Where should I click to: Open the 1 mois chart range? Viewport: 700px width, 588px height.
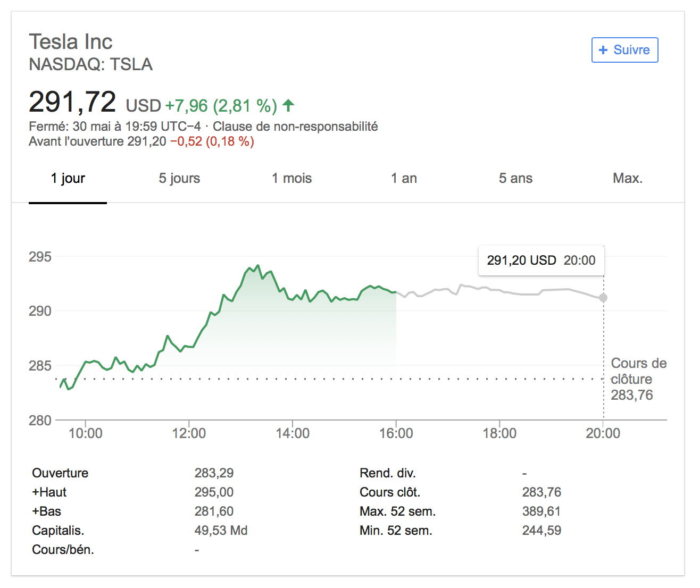coord(291,179)
